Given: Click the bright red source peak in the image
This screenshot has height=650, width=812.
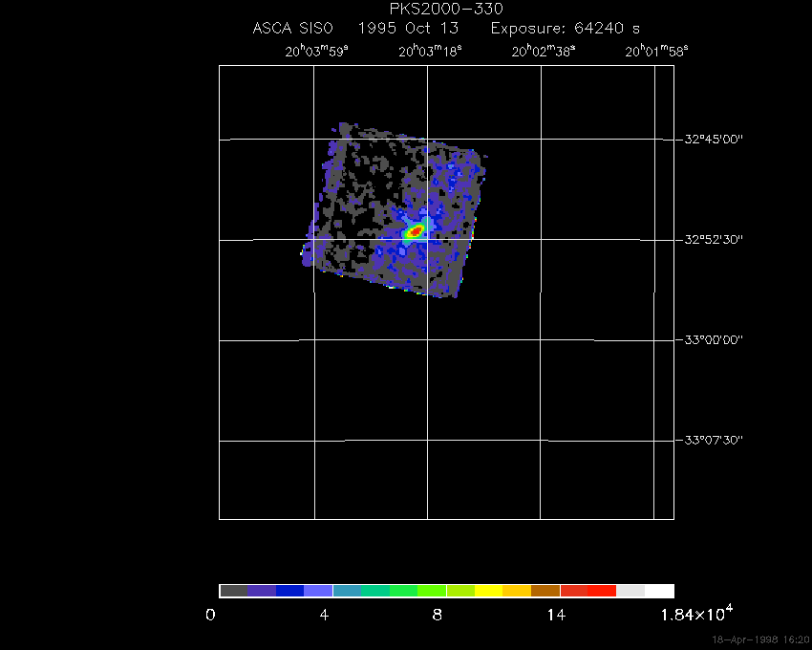Looking at the screenshot, I should pos(416,231).
